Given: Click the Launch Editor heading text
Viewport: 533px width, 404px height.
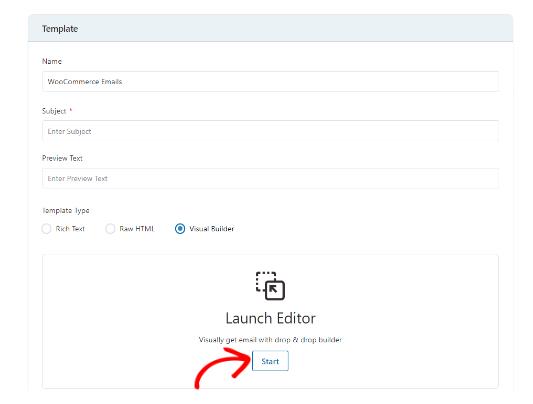Looking at the screenshot, I should [270, 318].
